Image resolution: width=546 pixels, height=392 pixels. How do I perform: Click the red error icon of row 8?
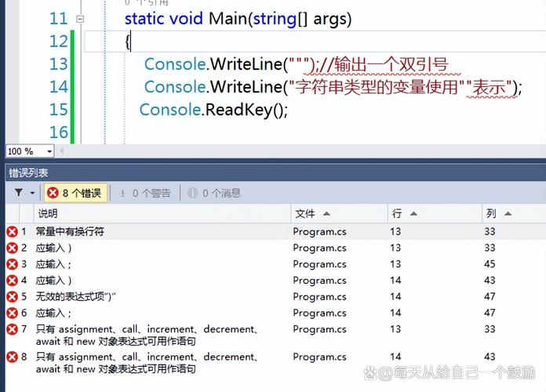coord(13,357)
